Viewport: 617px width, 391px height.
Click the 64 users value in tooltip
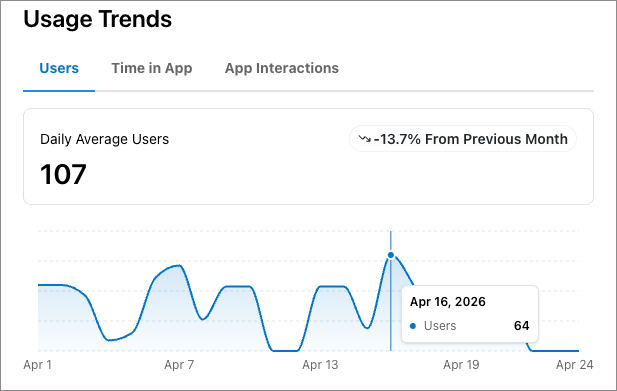(x=521, y=326)
